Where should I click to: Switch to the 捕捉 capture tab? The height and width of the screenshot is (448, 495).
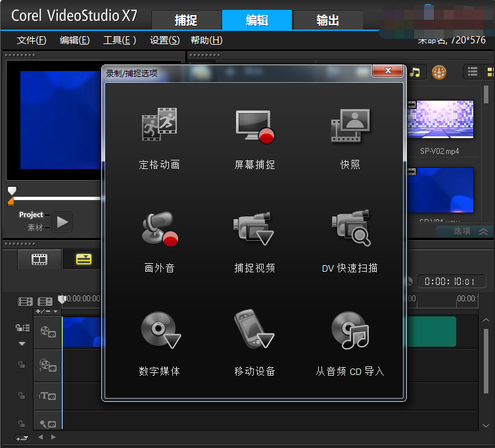186,20
